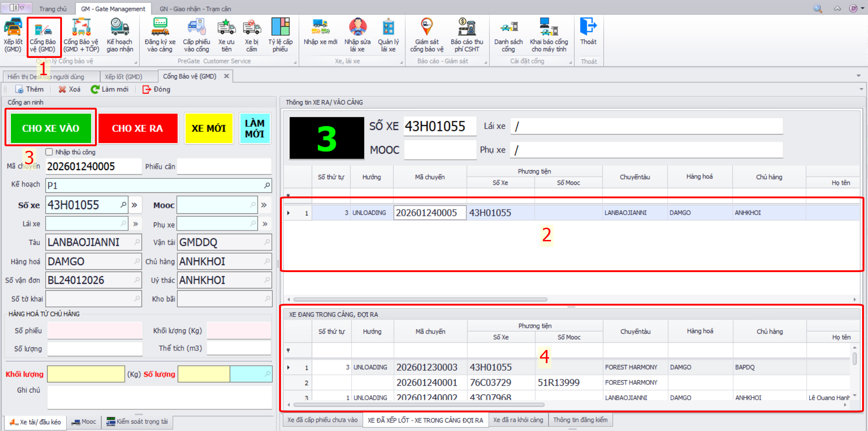Open Kế hoạch field lookup dropdown
868x431 pixels.
(x=267, y=185)
